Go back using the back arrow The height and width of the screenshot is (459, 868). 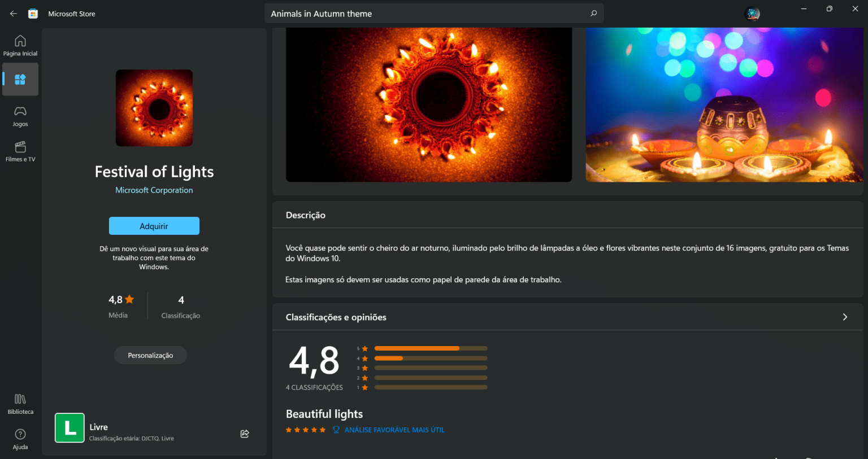pyautogui.click(x=14, y=14)
